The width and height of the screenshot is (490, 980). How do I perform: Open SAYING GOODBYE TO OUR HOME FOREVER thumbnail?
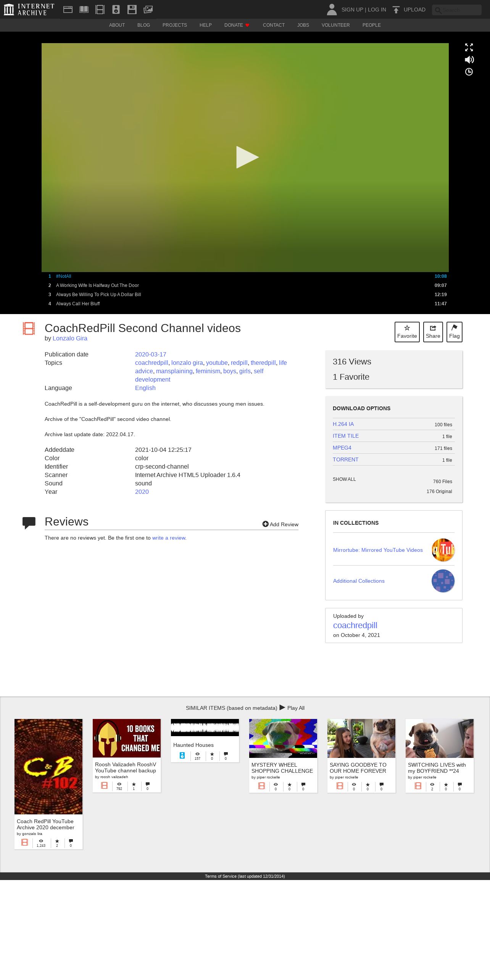(x=361, y=738)
